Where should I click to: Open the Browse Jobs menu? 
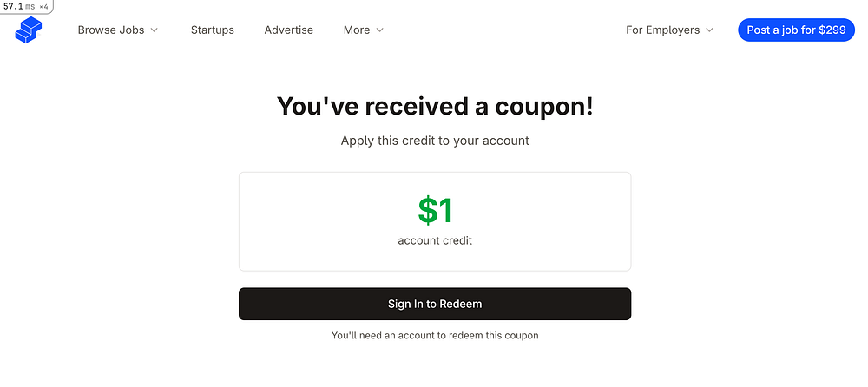click(x=110, y=30)
